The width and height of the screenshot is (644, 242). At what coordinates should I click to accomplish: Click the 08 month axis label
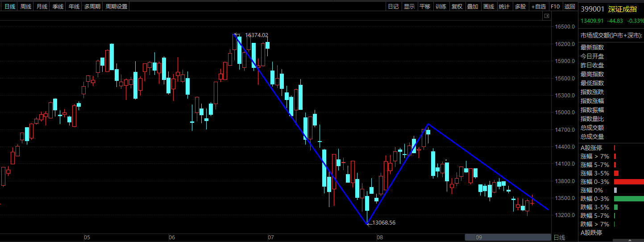(380, 238)
